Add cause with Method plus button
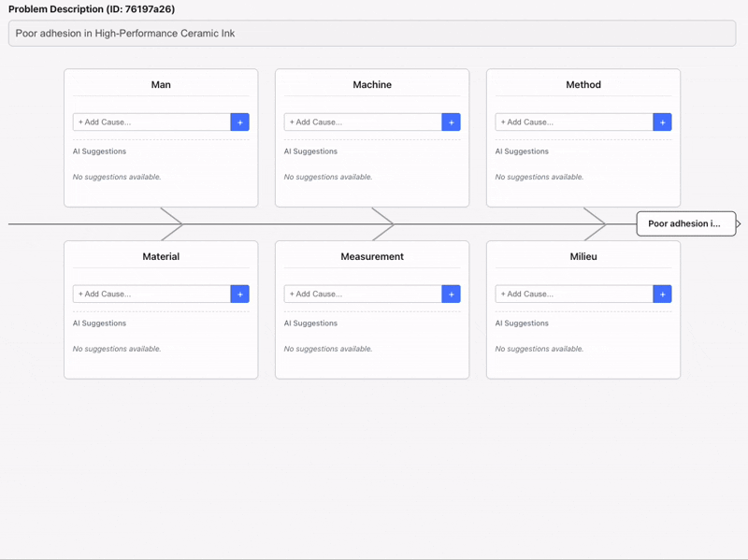The width and height of the screenshot is (748, 560). tap(662, 122)
